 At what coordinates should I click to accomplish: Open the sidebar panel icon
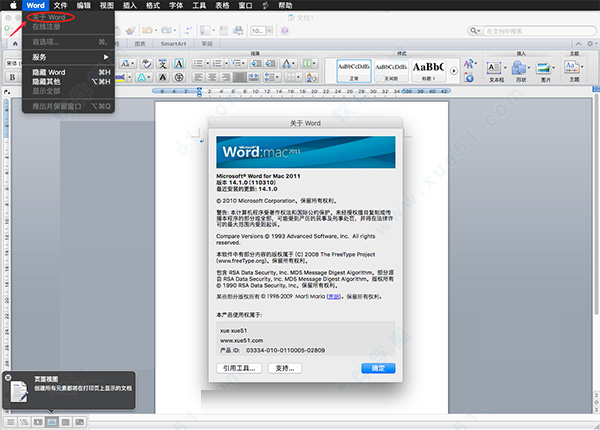coord(205,30)
